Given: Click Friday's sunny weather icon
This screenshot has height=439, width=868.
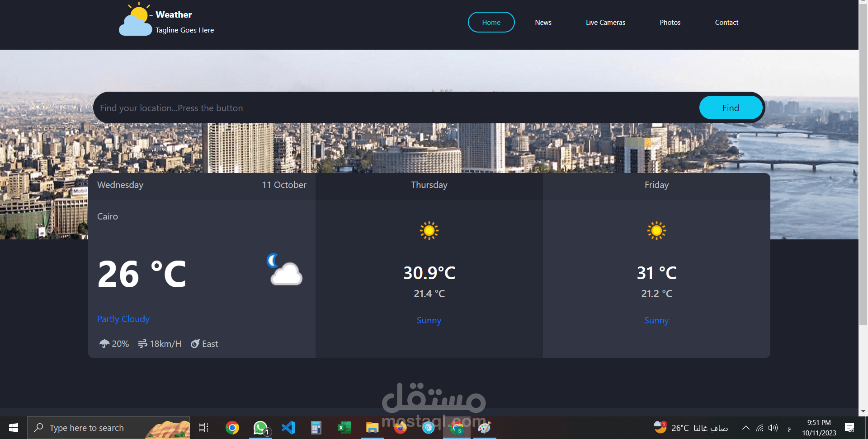Looking at the screenshot, I should click(656, 231).
